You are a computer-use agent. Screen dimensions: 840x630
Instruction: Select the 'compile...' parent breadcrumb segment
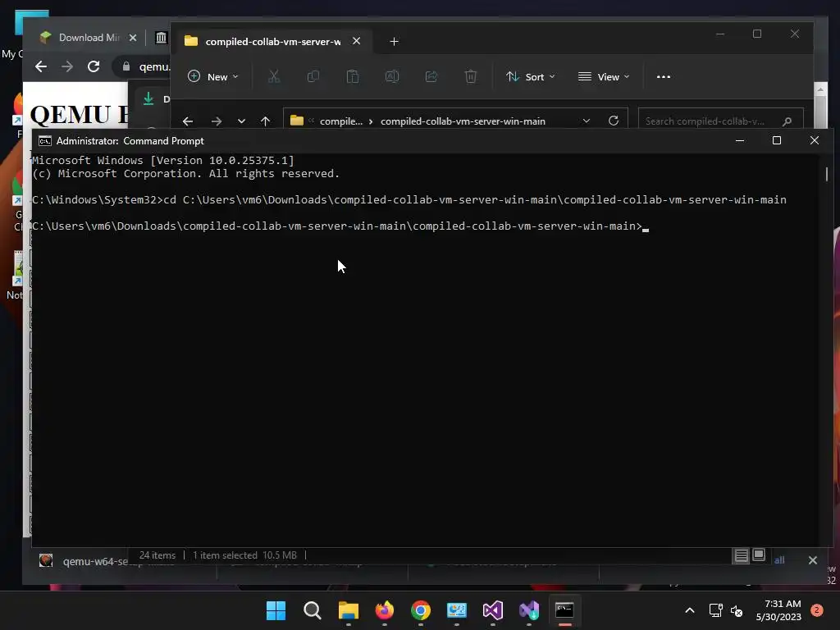pyautogui.click(x=340, y=121)
